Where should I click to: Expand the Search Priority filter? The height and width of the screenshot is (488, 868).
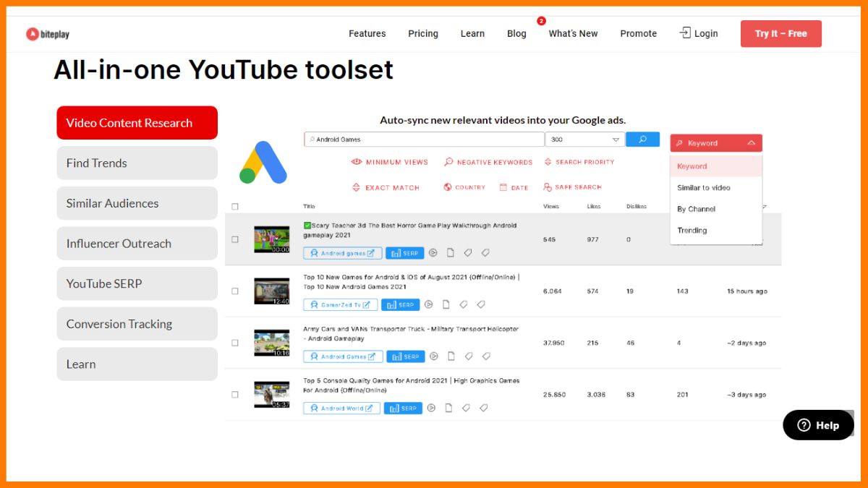click(579, 162)
